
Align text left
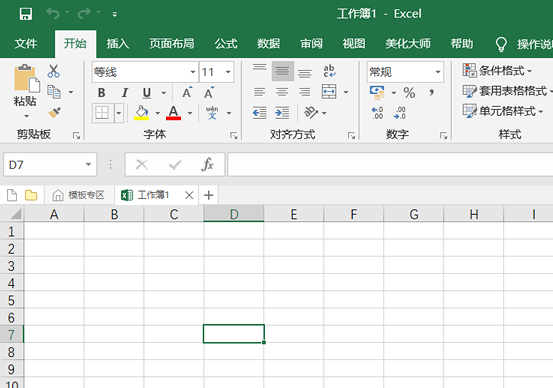(x=260, y=92)
